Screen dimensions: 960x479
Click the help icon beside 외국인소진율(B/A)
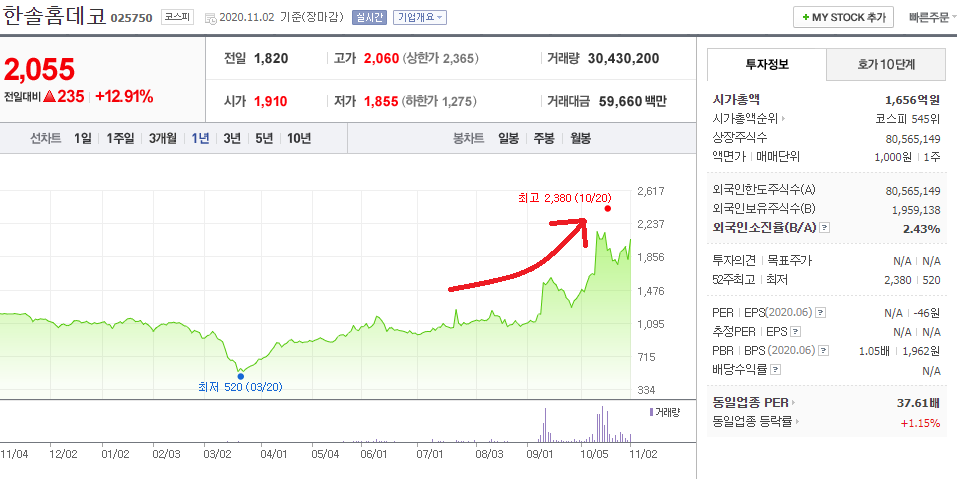pyautogui.click(x=825, y=228)
